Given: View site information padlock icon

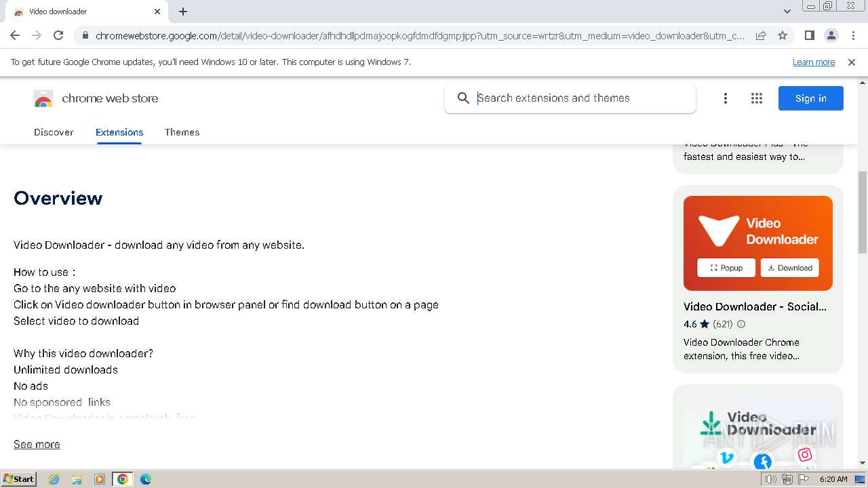Looking at the screenshot, I should 85,35.
